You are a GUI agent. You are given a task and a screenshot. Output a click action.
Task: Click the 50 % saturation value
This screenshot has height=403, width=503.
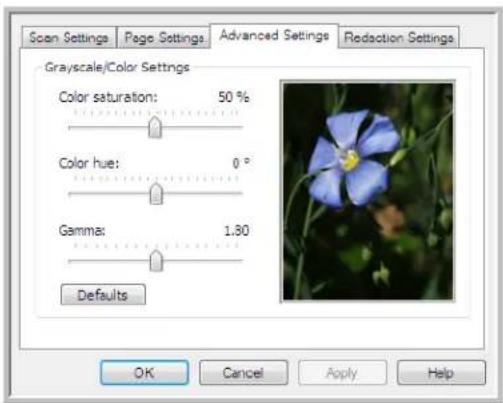point(233,97)
